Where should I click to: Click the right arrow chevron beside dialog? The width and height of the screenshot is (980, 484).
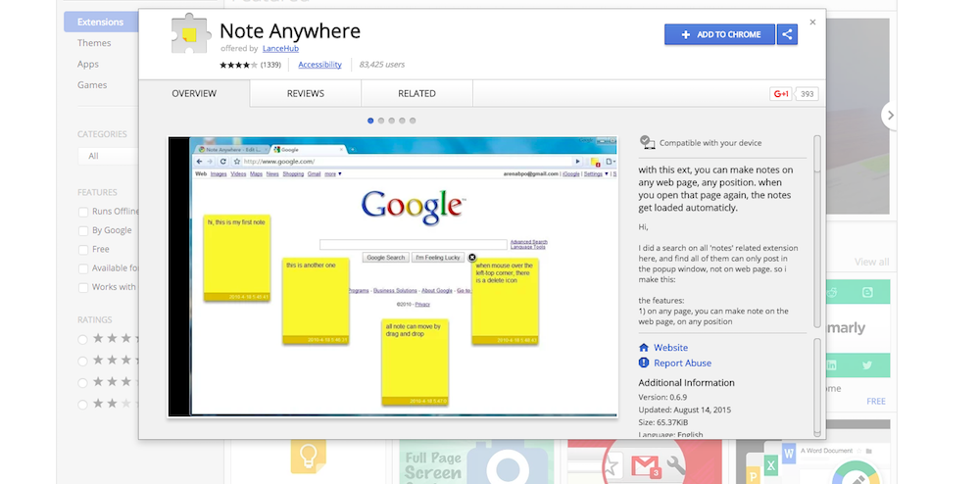[x=890, y=115]
